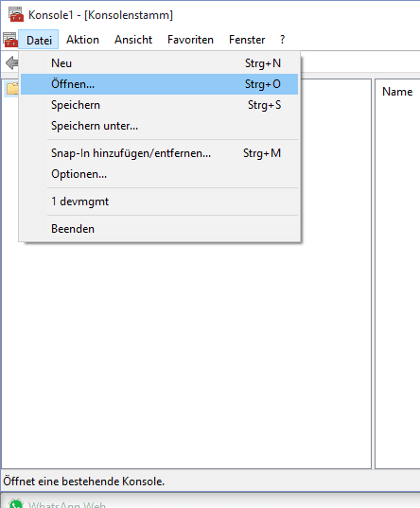Open WhatsApp Web from the taskbar

click(58, 503)
